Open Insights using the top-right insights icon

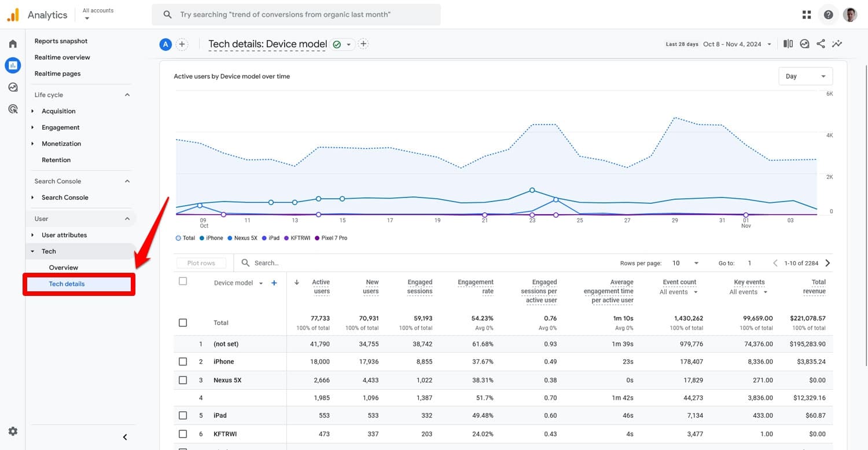point(804,43)
